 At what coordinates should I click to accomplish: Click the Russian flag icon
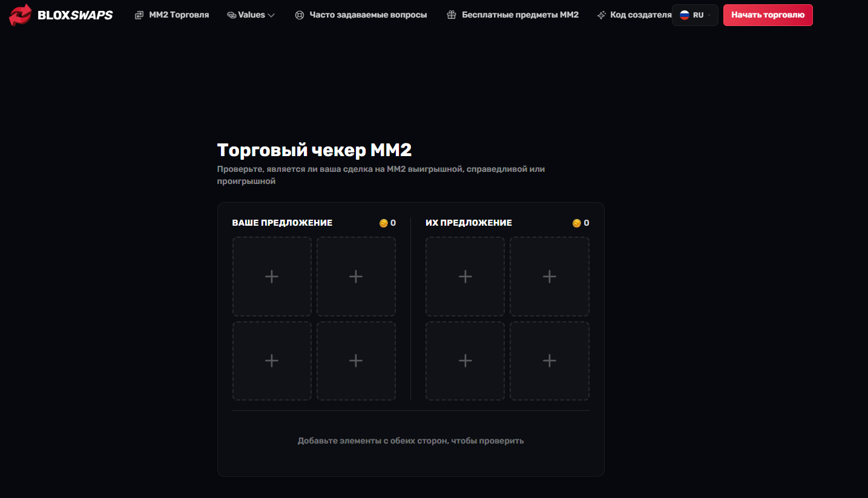[685, 15]
